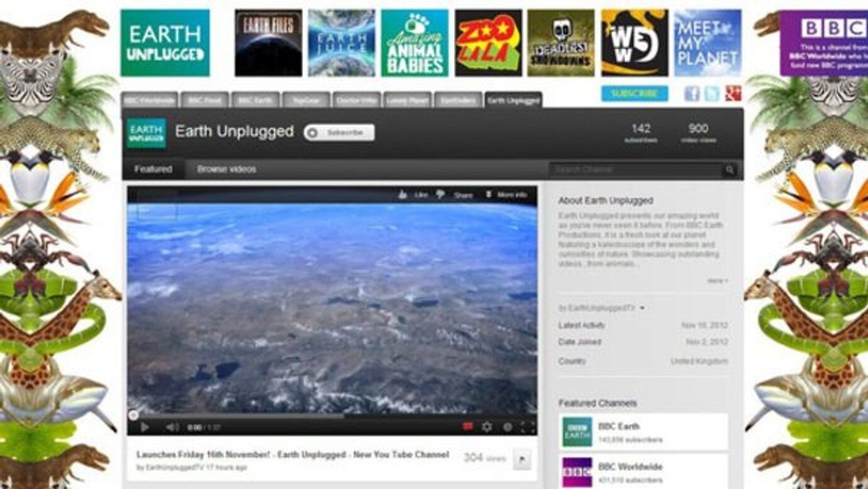This screenshot has width=868, height=489.
Task: Click the Twitter icon near Subscribe
Action: point(712,94)
